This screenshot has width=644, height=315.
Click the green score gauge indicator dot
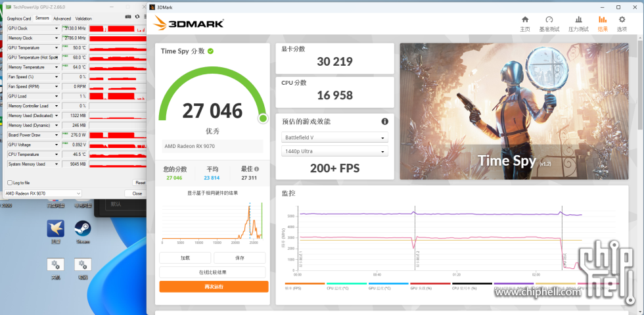[263, 118]
